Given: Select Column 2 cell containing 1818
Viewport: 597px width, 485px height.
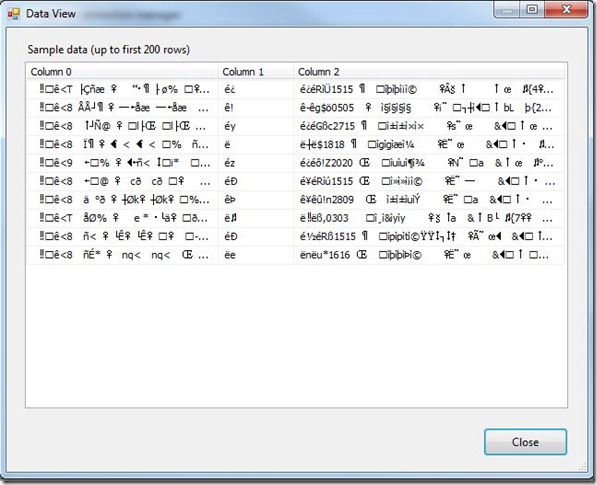Looking at the screenshot, I should point(429,145).
